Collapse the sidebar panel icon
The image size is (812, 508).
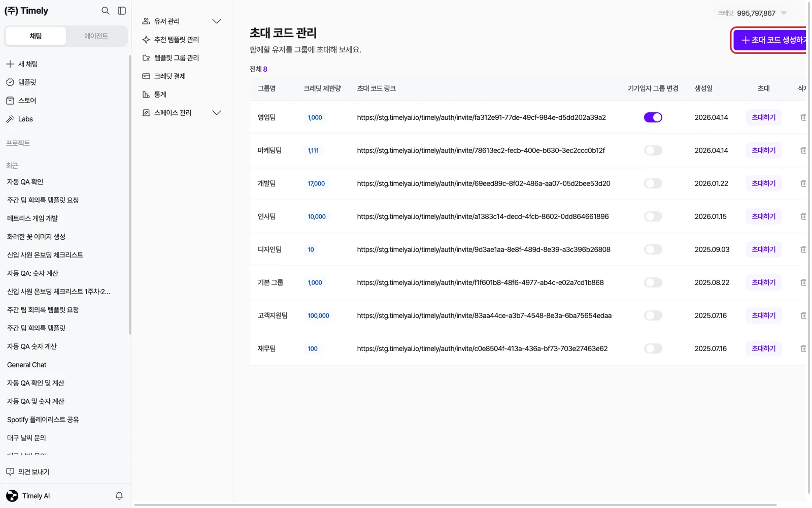pos(122,11)
